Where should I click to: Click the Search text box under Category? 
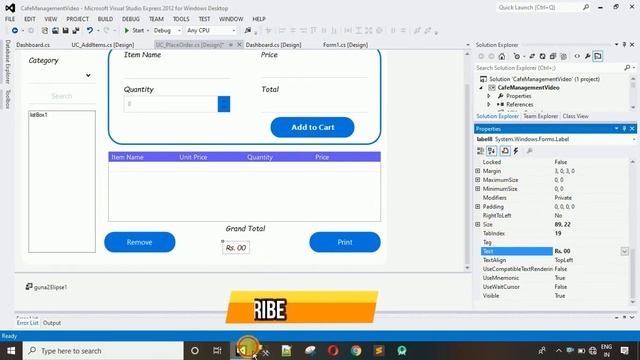[x=62, y=96]
